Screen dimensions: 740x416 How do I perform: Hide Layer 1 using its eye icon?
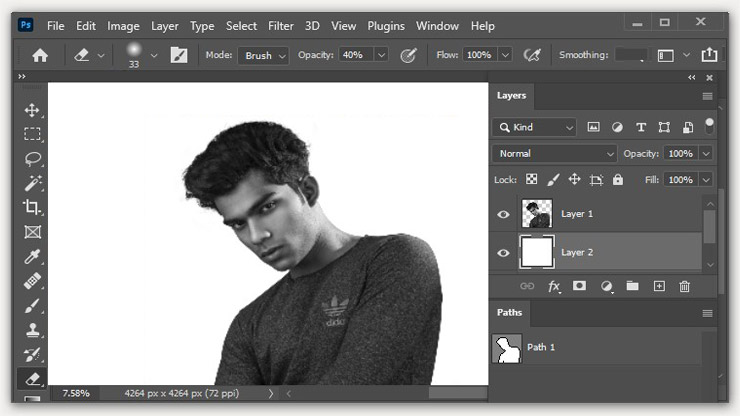click(x=503, y=214)
